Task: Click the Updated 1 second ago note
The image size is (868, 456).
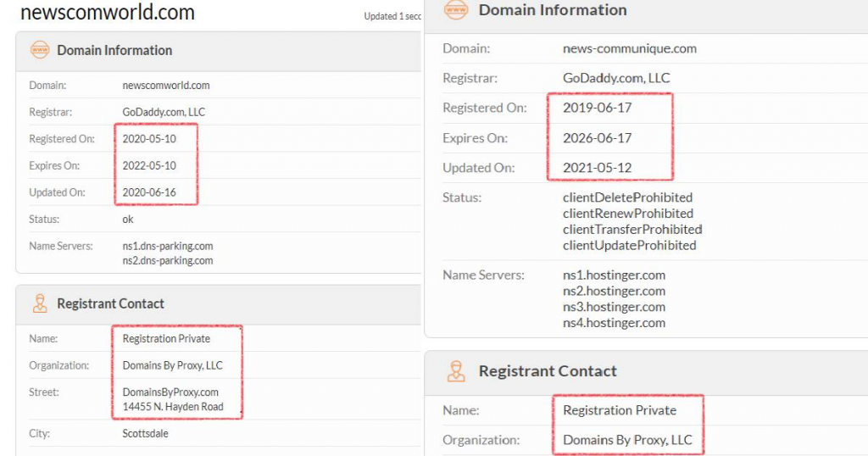Action: coord(392,17)
